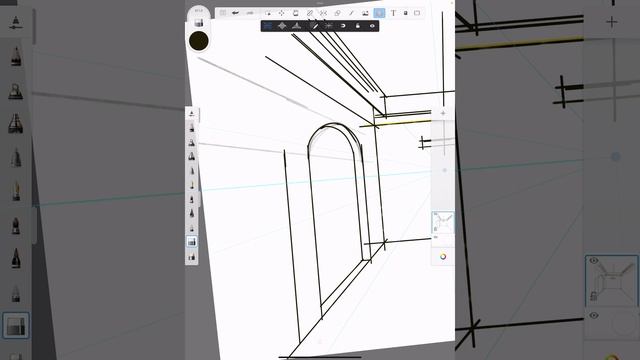This screenshot has height=360, width=640.
Task: Select the selection tool in top toolbar
Action: click(x=268, y=13)
